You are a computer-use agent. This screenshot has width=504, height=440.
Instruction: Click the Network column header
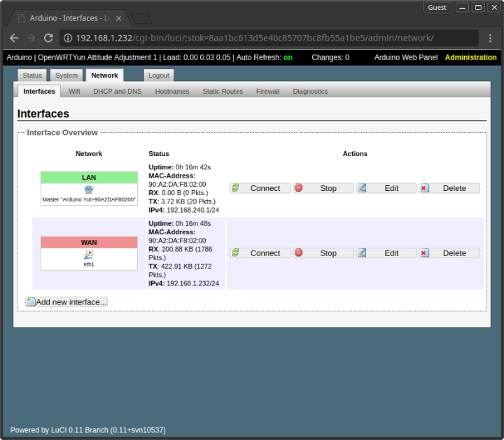click(89, 154)
